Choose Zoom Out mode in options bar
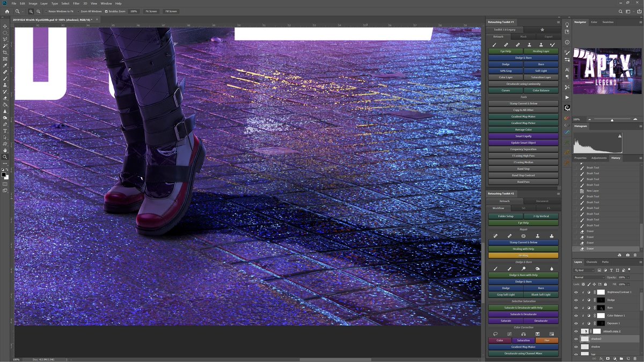The height and width of the screenshot is (362, 644). click(38, 11)
